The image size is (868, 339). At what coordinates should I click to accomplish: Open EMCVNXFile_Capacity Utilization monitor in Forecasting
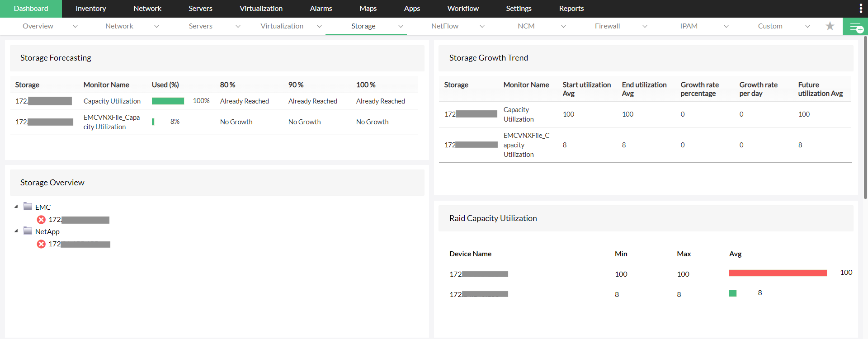pyautogui.click(x=111, y=122)
